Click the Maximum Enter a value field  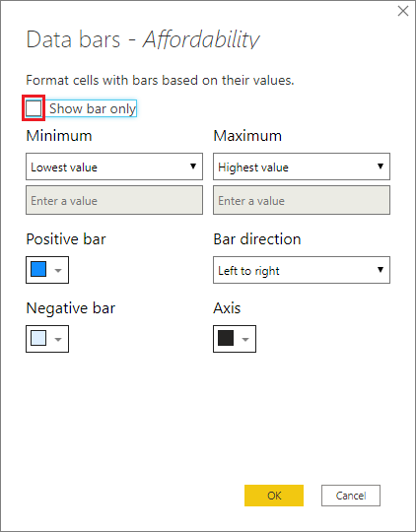click(x=302, y=200)
